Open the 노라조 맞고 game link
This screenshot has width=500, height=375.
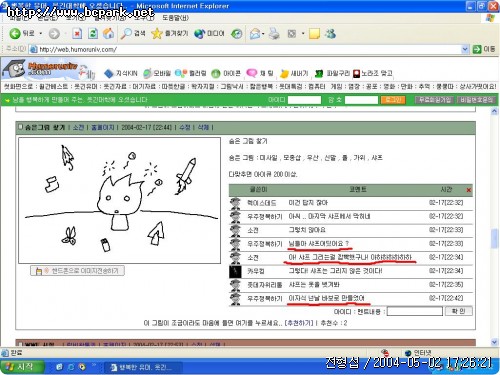click(372, 73)
